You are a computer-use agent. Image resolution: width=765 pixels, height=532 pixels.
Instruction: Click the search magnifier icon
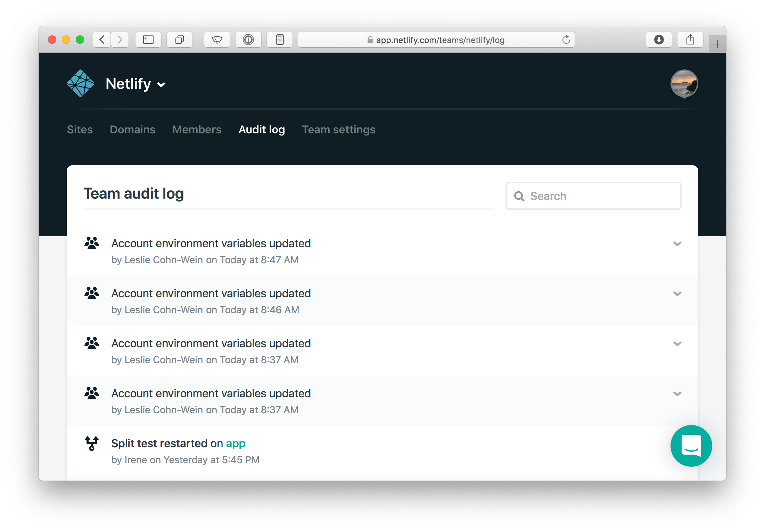coord(520,195)
